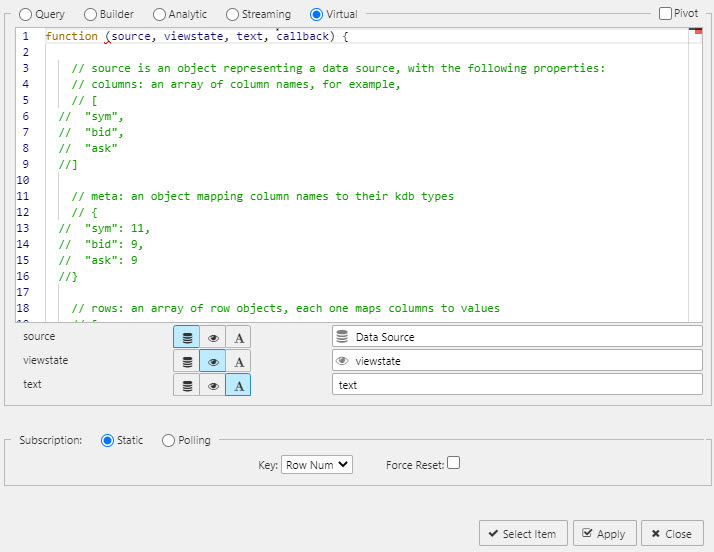Set source row type to text icon
The image size is (714, 552).
point(238,337)
